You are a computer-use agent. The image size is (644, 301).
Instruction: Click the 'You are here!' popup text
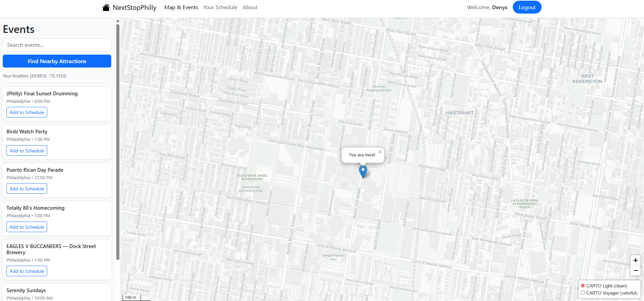[362, 155]
